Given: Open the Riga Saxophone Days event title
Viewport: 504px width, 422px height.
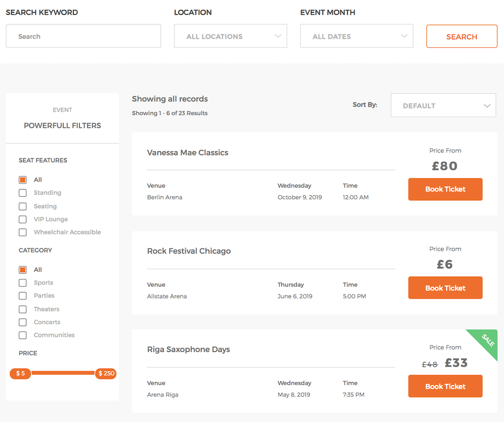Looking at the screenshot, I should pos(188,349).
